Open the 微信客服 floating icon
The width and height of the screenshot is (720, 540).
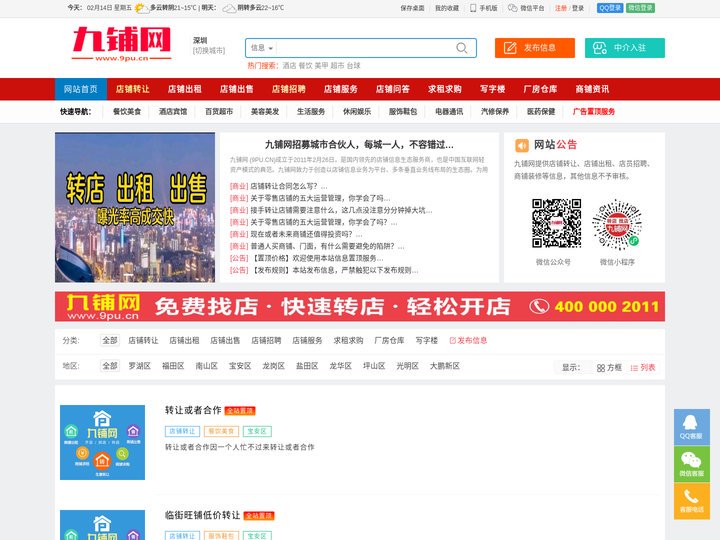[x=692, y=464]
